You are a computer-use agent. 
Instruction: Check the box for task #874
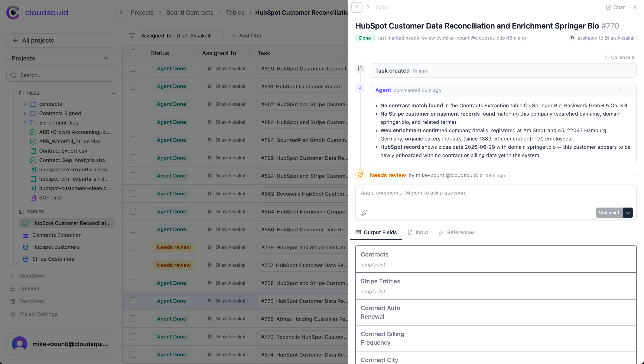point(133,354)
